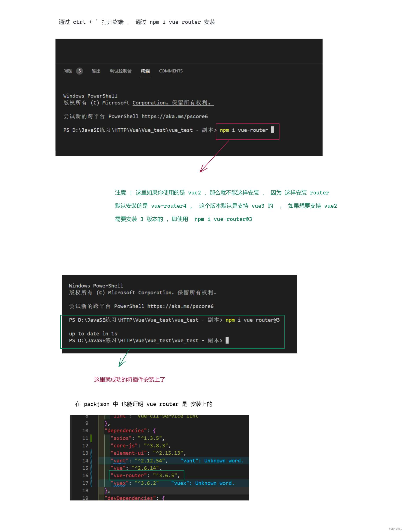Click the '"vuex": Unknown word.' warning hint
Screen dimensions: 405x532
click(203, 483)
